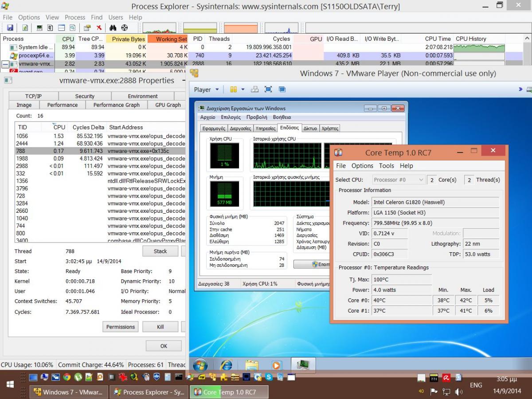Open Windows Explorer folder in guest taskbar
532x399 pixels.
tap(251, 365)
